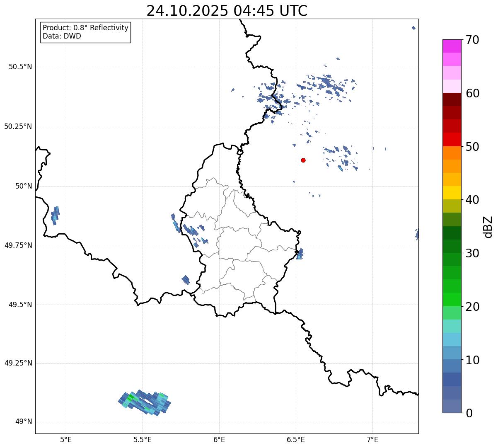Click the "Data: DWD" text
Screen dimensions: 498x448
tap(62, 36)
